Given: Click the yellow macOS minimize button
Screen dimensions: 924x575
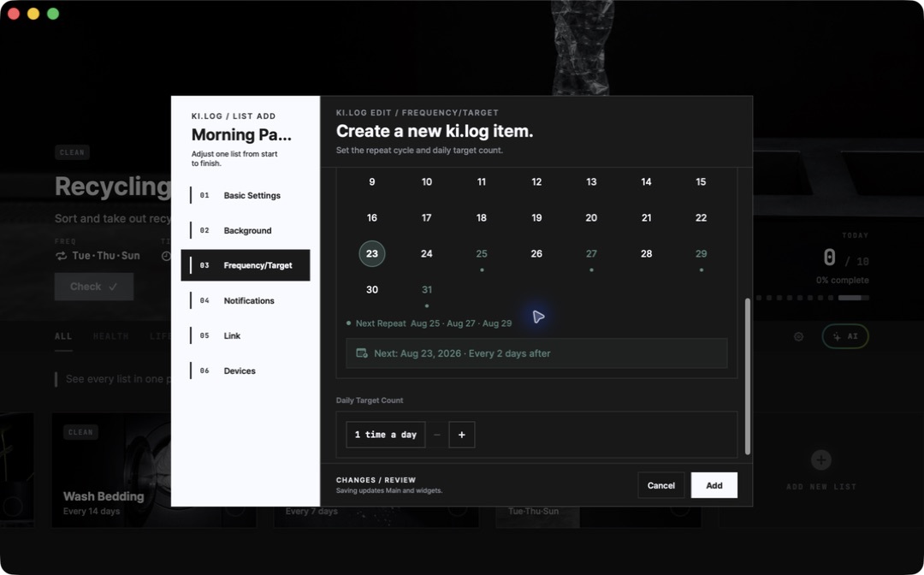Looking at the screenshot, I should coord(33,14).
